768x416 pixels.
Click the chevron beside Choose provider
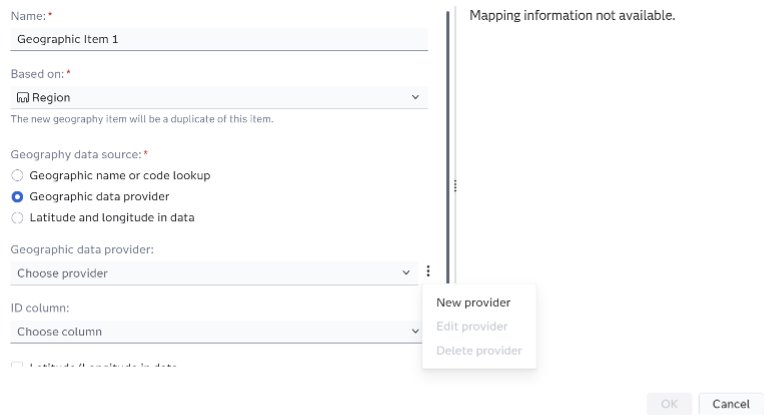pos(406,273)
